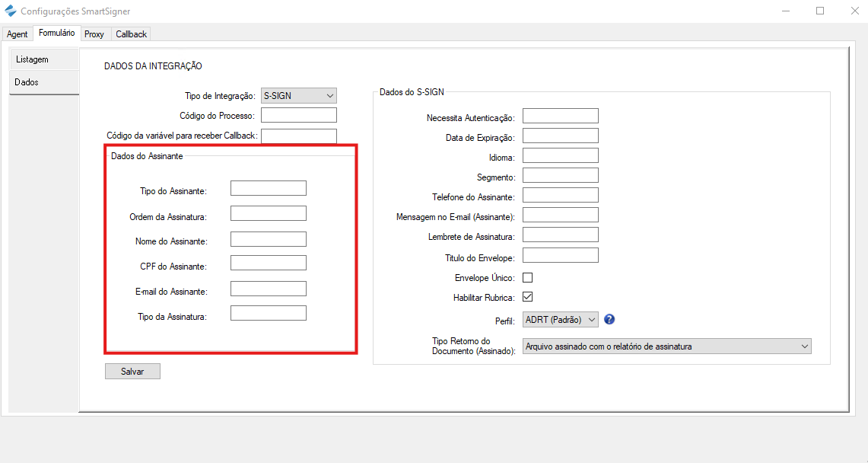
Task: Switch to the Agent tab
Action: (x=17, y=34)
